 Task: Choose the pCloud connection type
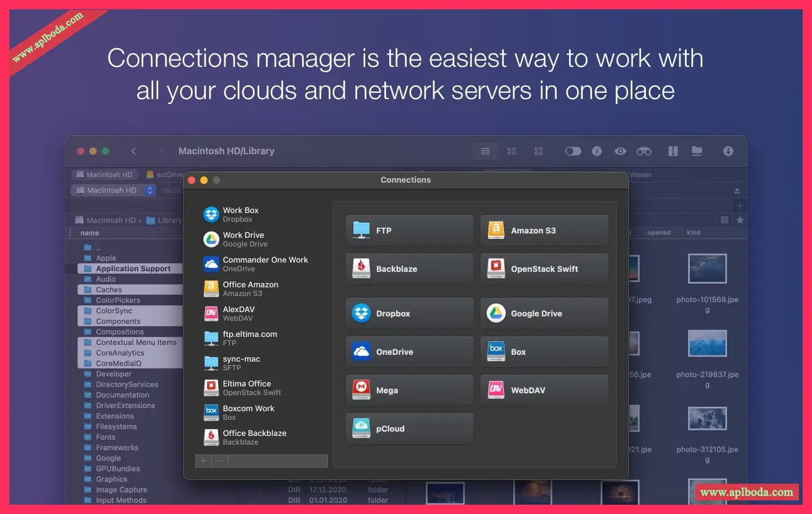coord(410,429)
